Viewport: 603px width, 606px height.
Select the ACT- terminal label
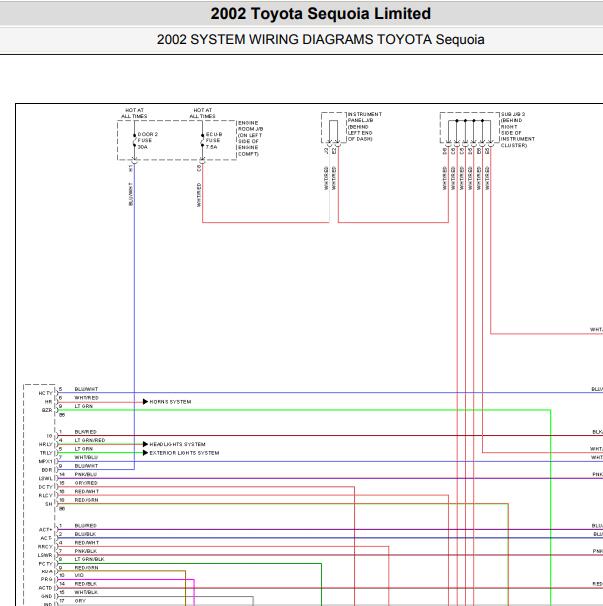(46, 538)
